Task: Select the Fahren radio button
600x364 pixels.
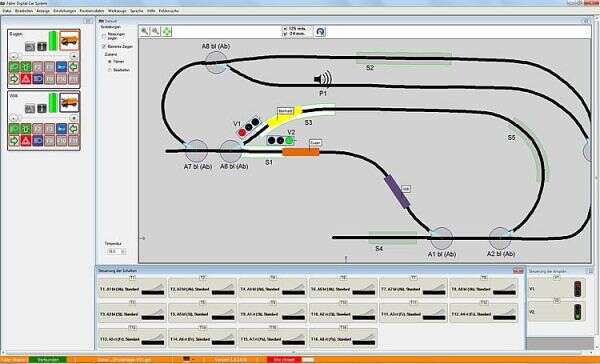Action: pyautogui.click(x=110, y=61)
